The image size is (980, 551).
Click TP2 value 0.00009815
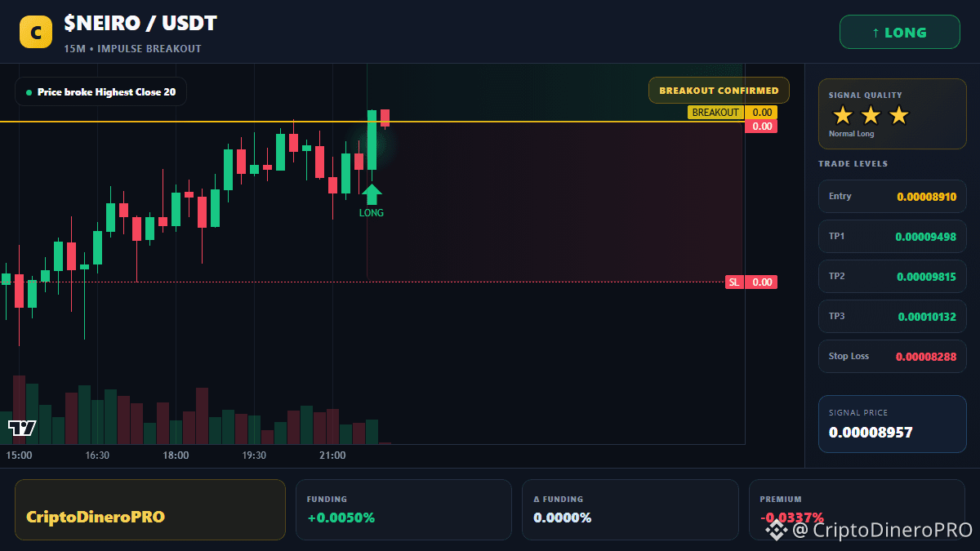(x=927, y=277)
